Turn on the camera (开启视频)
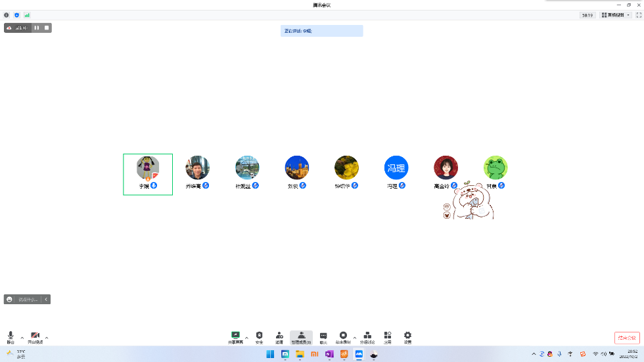 click(35, 336)
